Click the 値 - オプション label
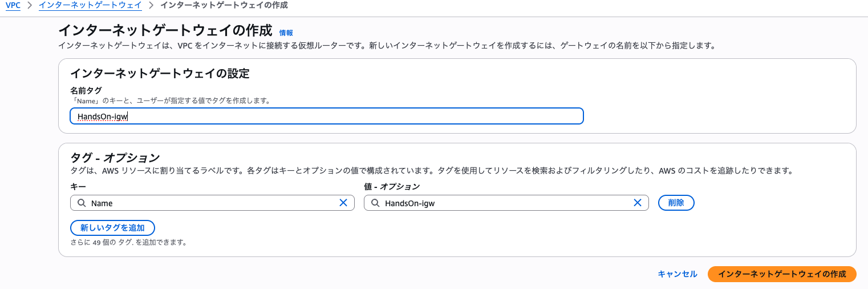Image resolution: width=868 pixels, height=289 pixels. pyautogui.click(x=392, y=187)
